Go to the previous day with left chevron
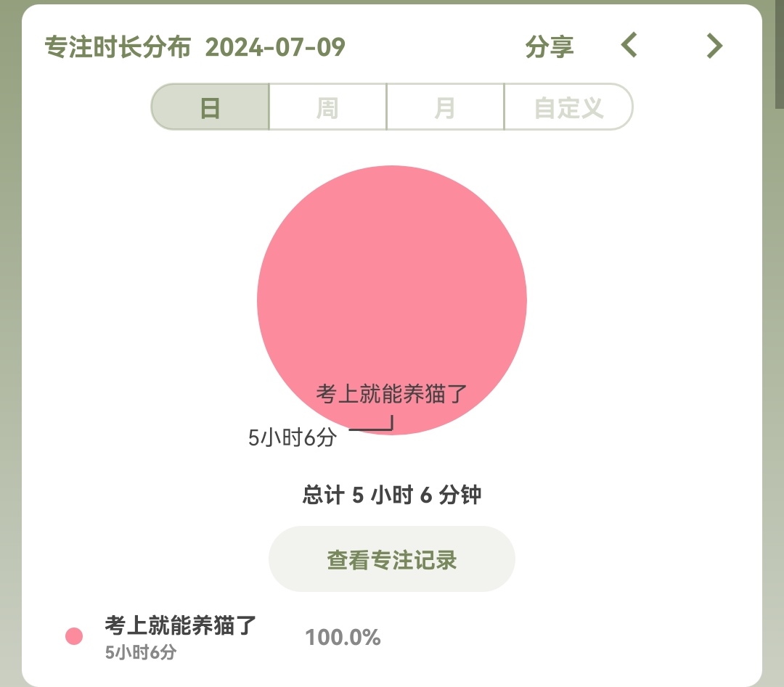 click(x=629, y=46)
